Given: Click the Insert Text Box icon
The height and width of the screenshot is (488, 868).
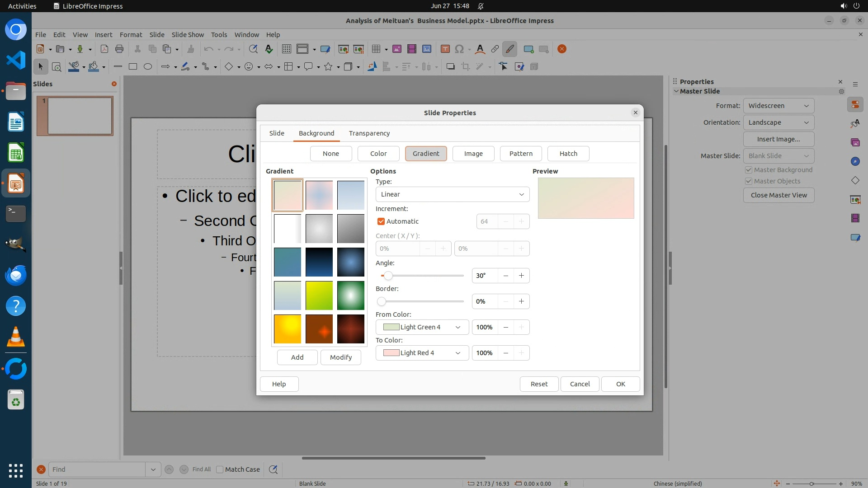Looking at the screenshot, I should [445, 49].
